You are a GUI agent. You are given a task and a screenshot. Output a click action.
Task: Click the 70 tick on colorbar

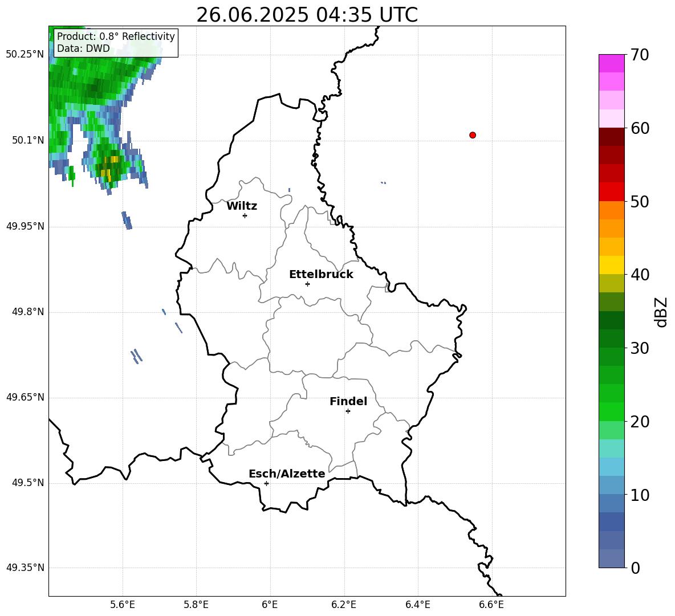639,55
